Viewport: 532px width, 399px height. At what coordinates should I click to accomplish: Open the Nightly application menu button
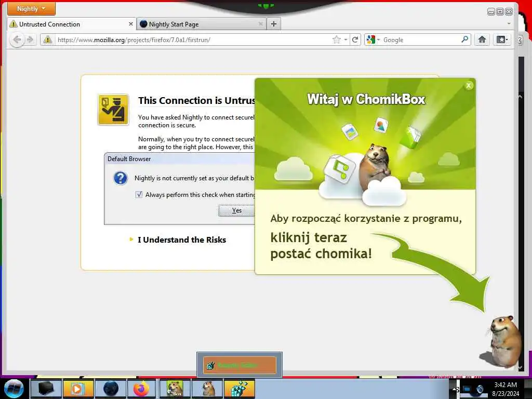[31, 9]
